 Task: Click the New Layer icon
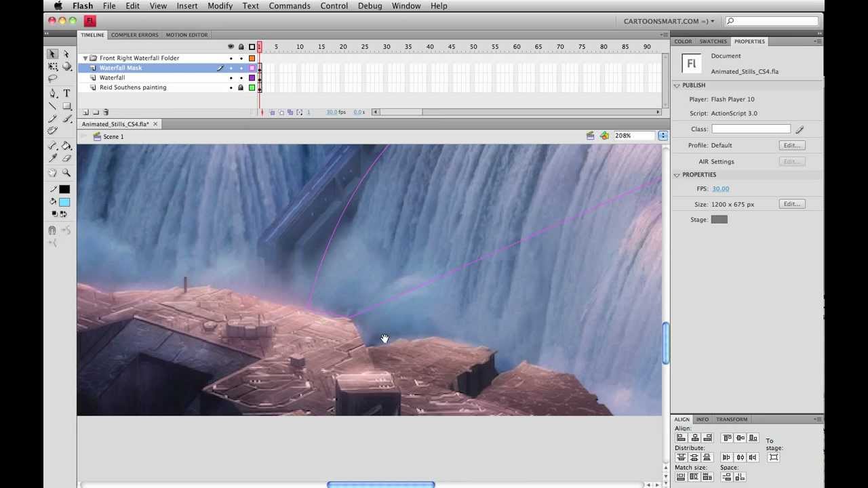coord(85,113)
